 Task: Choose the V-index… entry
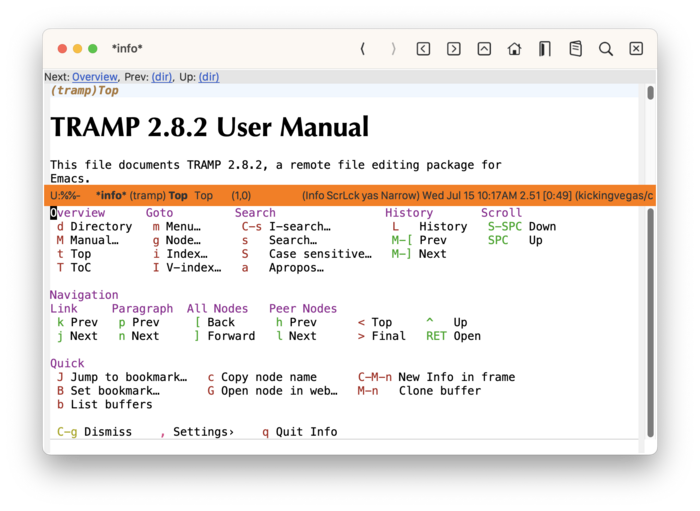point(187,268)
